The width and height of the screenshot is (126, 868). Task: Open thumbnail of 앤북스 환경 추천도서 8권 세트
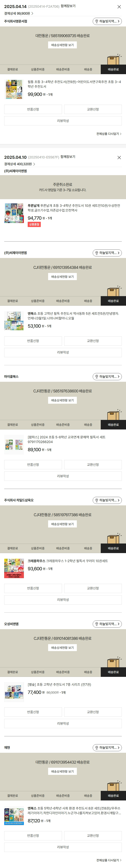(14, 815)
